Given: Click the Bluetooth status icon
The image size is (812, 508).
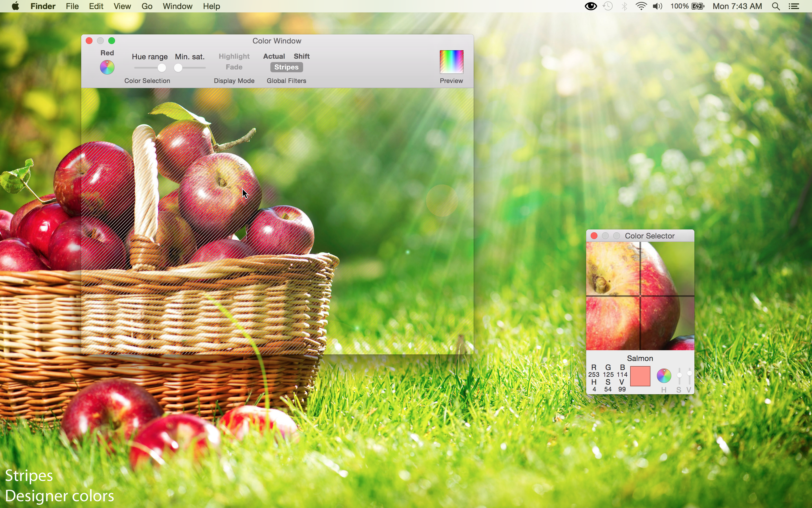Looking at the screenshot, I should click(624, 6).
